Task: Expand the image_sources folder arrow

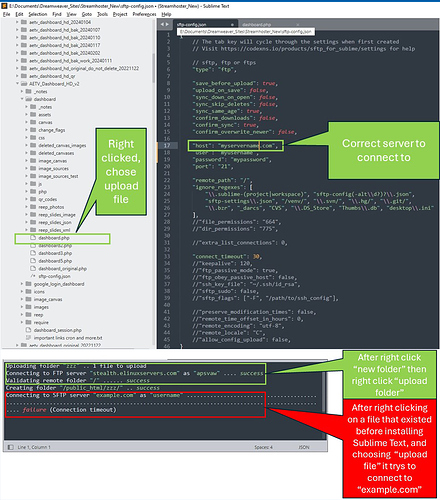Action: coord(26,168)
